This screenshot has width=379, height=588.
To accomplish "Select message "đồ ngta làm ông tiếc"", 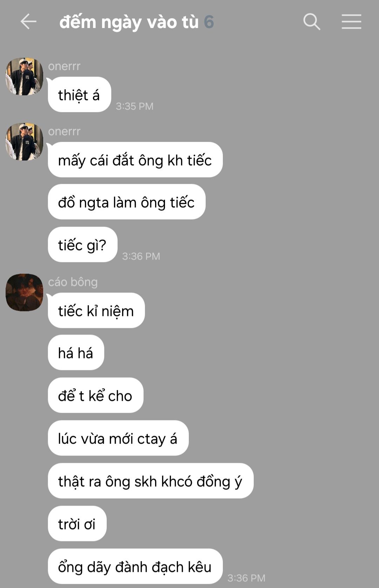I will point(126,202).
